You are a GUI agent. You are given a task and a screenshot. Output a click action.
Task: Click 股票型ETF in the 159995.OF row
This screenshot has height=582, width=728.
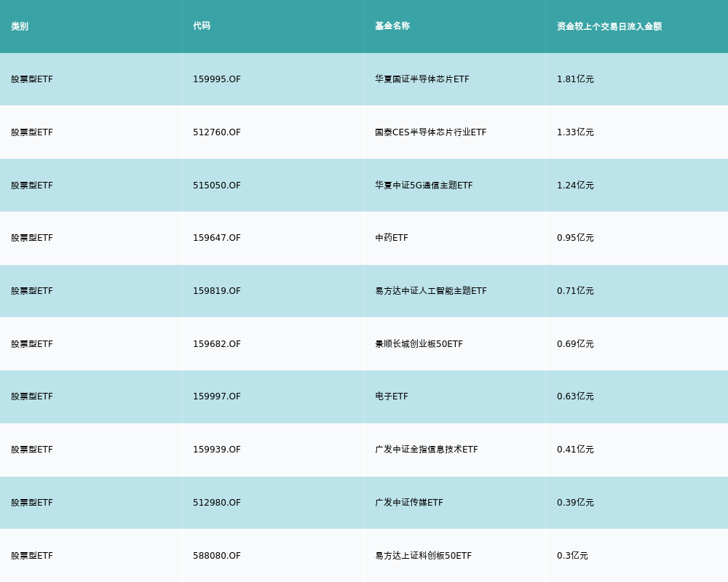(32, 79)
